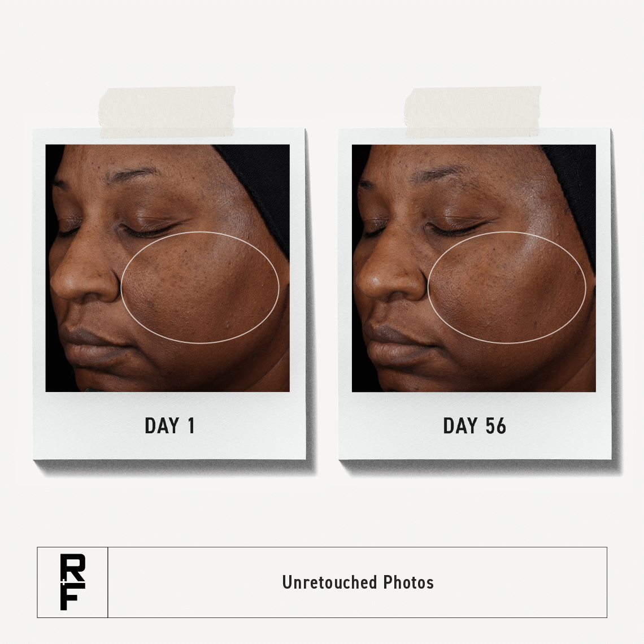Click inside the highlighted oval on Day 56 cheek
Screen dimensions: 644x644
coord(507,287)
